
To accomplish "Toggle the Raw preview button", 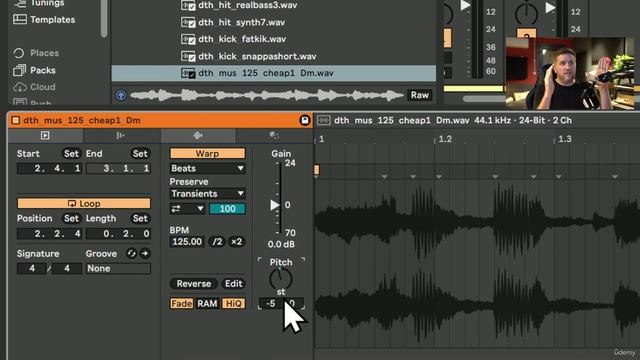I will tap(419, 95).
